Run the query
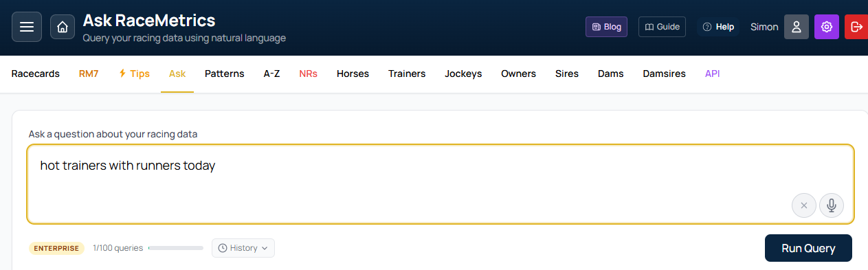This screenshot has height=270, width=868. click(808, 248)
